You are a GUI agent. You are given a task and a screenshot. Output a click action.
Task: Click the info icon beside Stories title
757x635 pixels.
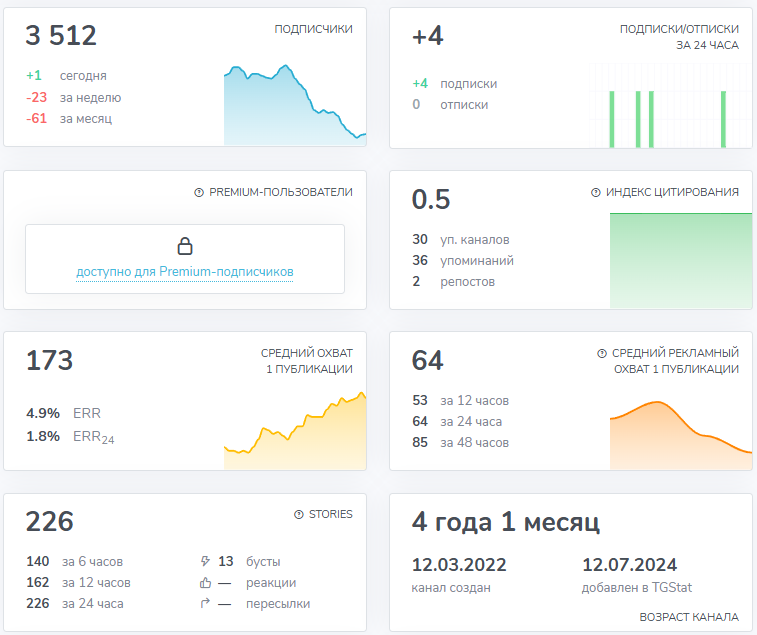(x=298, y=515)
